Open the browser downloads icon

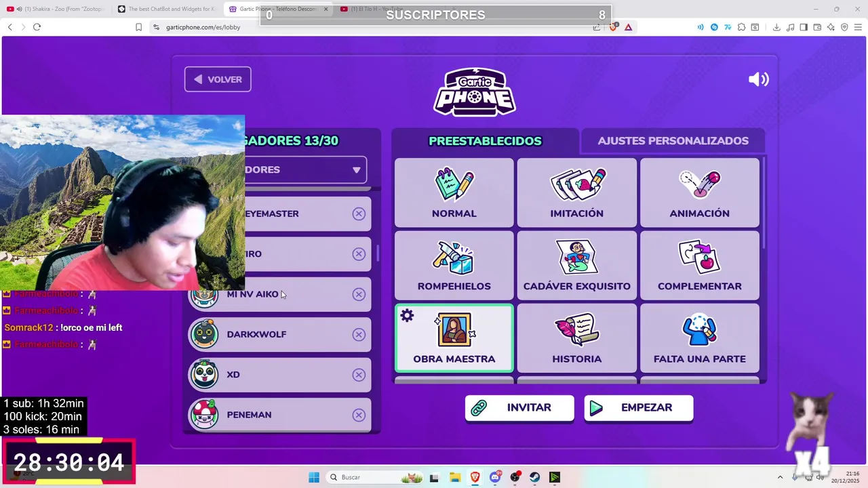(x=776, y=27)
